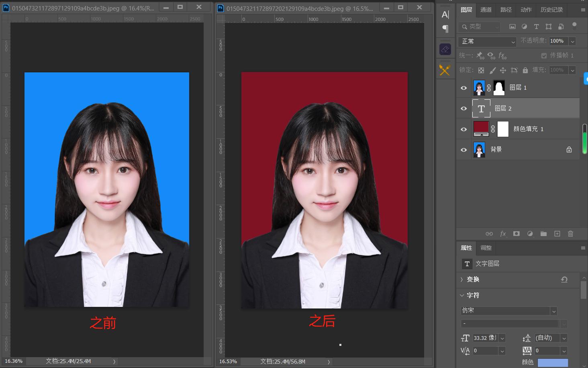The width and height of the screenshot is (588, 368).
Task: Click the 33.32 font size field
Action: point(485,338)
